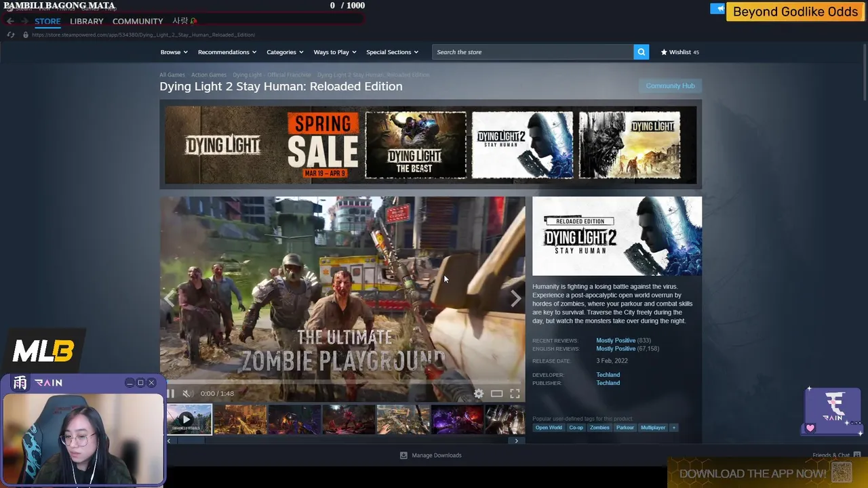
Task: Toggle theater mode in the video player
Action: coord(496,393)
